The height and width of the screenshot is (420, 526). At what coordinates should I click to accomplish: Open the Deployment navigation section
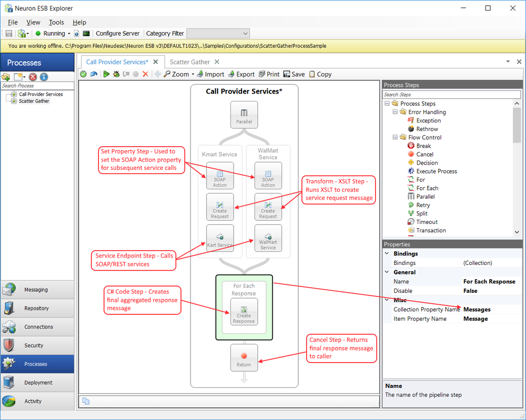click(37, 383)
